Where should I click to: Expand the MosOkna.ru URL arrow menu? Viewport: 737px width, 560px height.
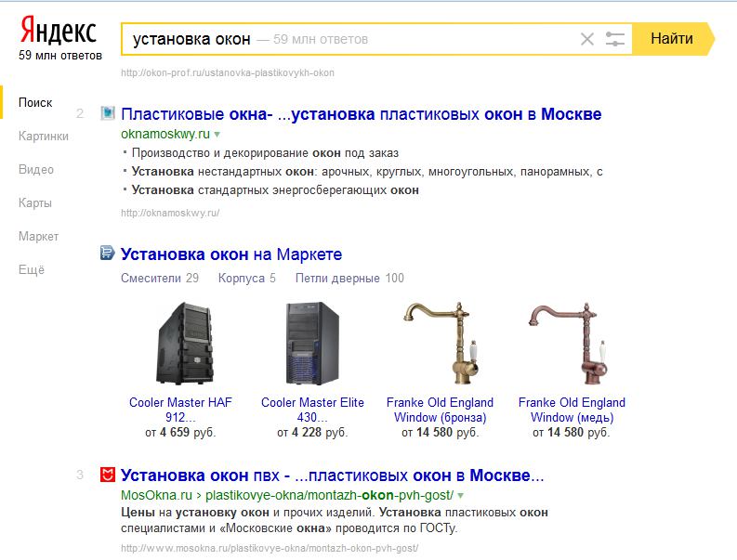pyautogui.click(x=461, y=495)
